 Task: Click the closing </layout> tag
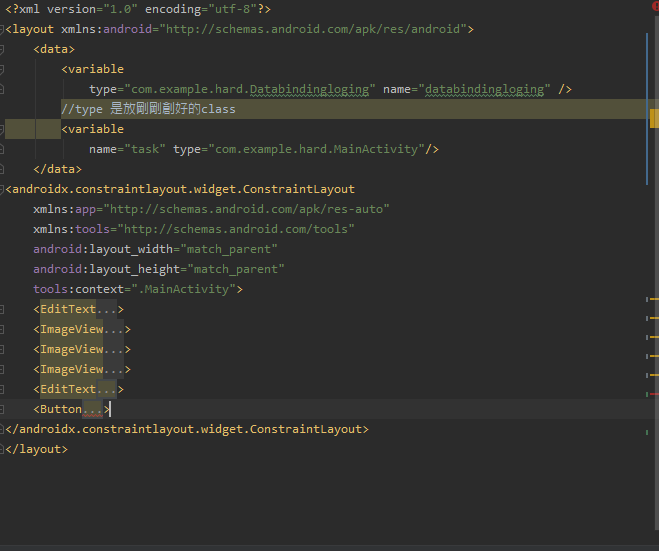click(37, 449)
